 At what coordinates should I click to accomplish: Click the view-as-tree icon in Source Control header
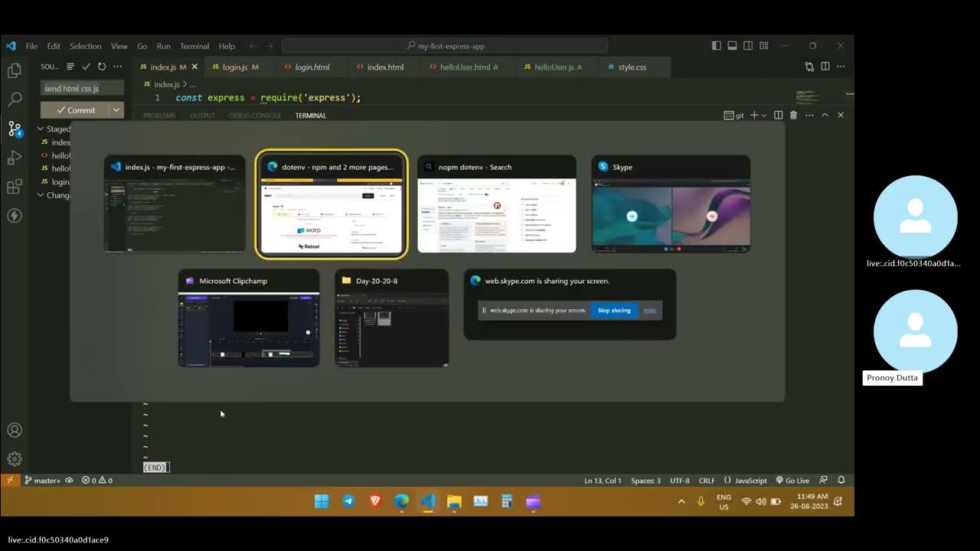pos(70,67)
